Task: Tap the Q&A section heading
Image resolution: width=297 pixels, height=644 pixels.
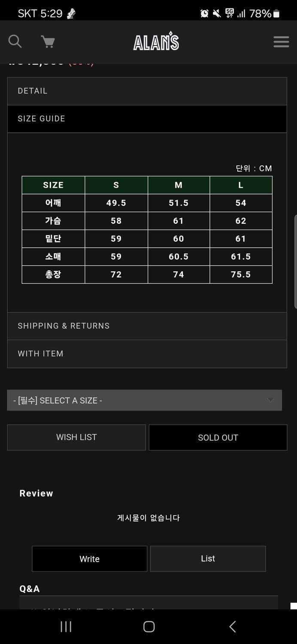Action: coord(30,589)
